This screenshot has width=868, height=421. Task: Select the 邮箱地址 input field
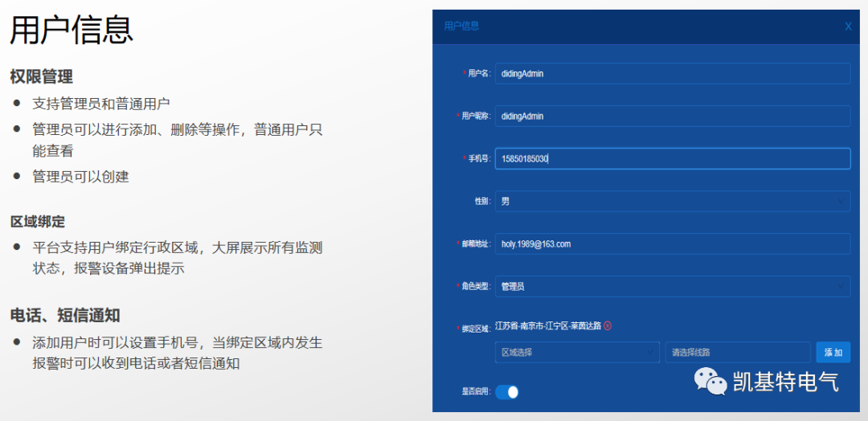[672, 243]
